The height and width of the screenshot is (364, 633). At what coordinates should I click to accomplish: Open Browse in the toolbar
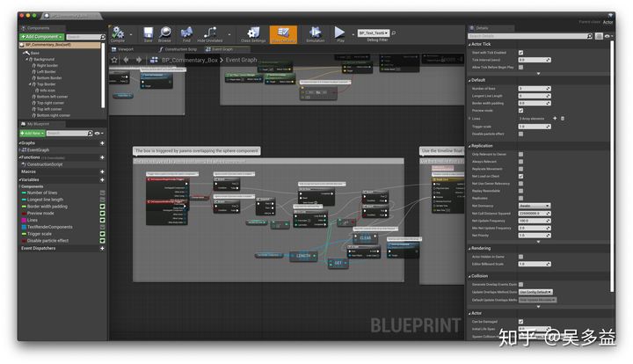tap(164, 33)
